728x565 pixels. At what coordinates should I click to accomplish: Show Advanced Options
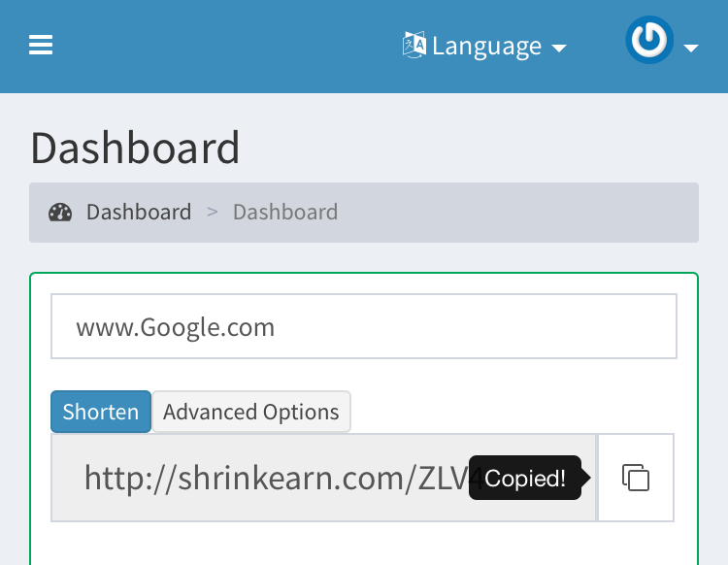(250, 412)
